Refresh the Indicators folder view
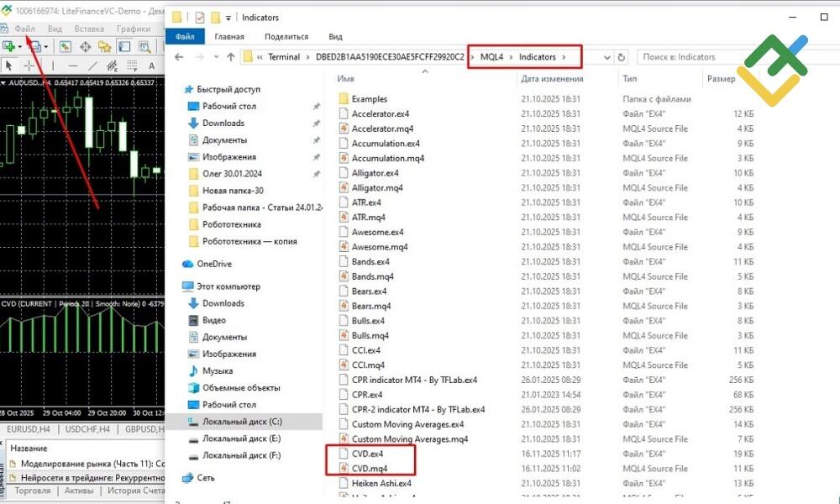This screenshot has width=840, height=504. click(x=622, y=57)
